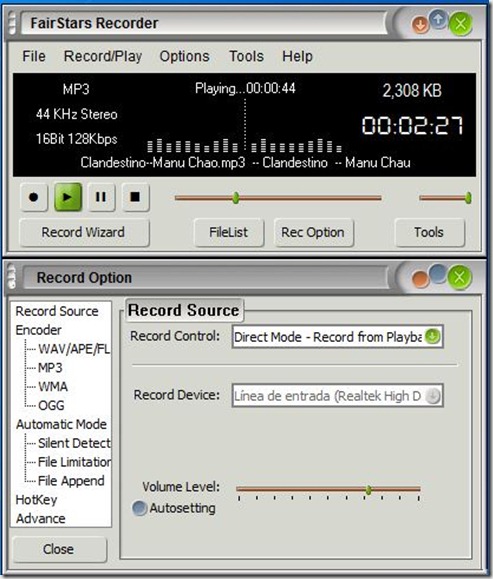Select Advance in the options tree

point(41,518)
